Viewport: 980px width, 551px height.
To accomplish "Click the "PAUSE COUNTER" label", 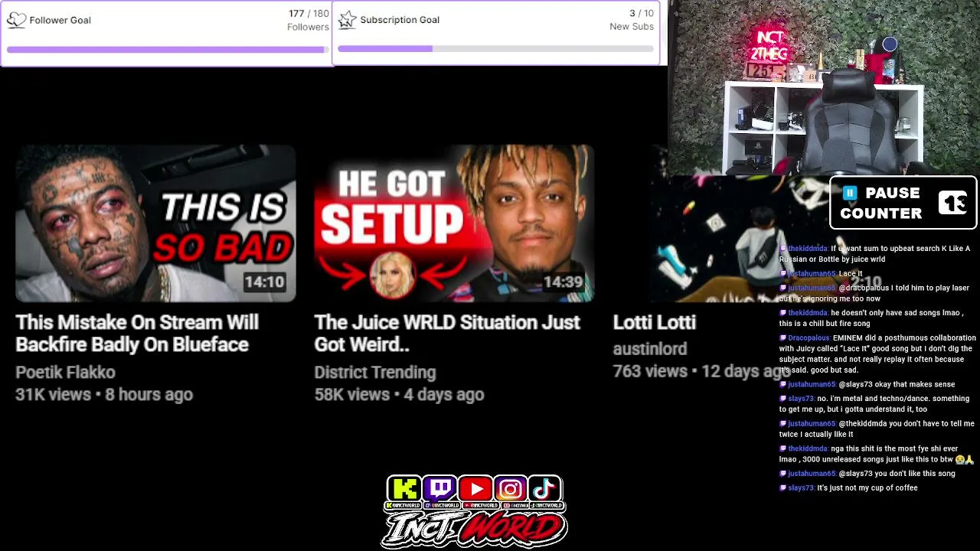I will [881, 203].
